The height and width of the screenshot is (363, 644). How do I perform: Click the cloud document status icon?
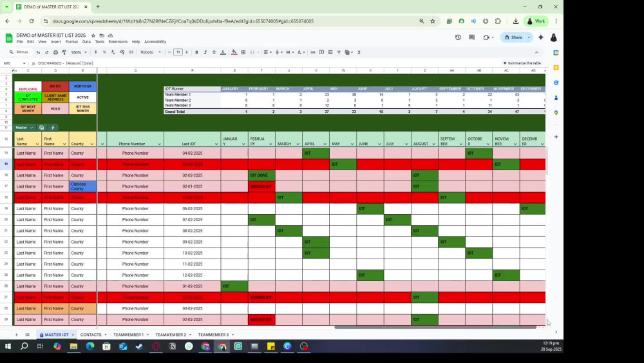(x=110, y=35)
